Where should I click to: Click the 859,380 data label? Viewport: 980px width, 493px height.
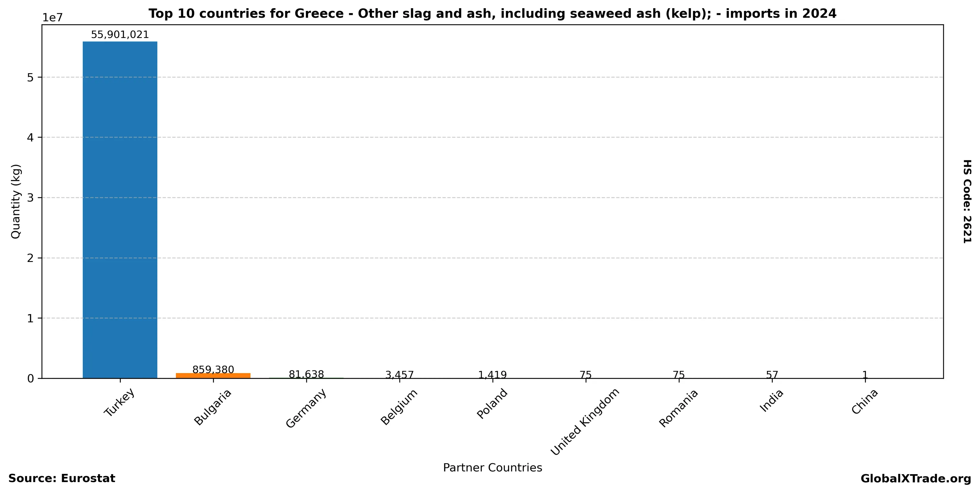213,369
